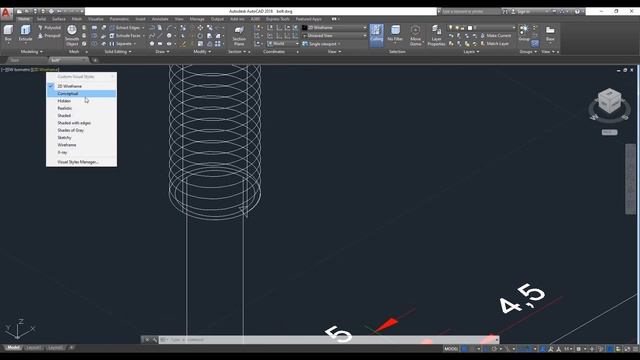
Task: Expand the Solid Editing panel
Action: pos(118,52)
